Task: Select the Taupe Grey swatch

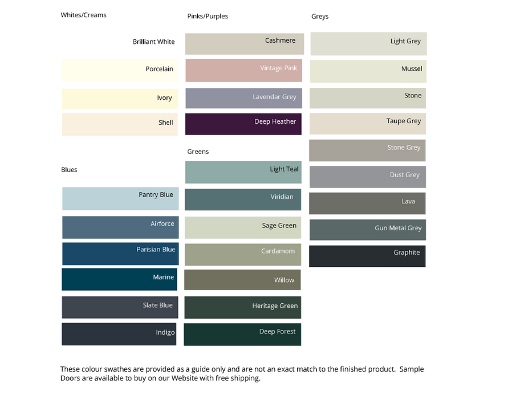Action: (368, 124)
